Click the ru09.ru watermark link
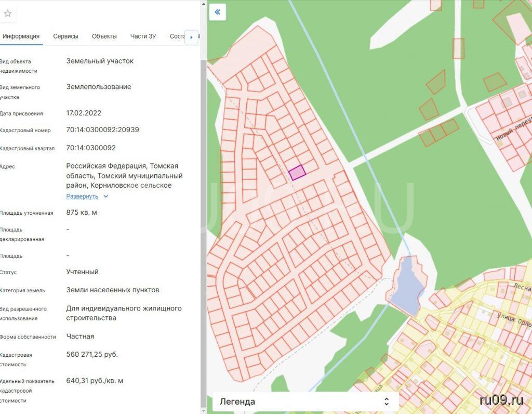The image size is (532, 414). [x=501, y=399]
